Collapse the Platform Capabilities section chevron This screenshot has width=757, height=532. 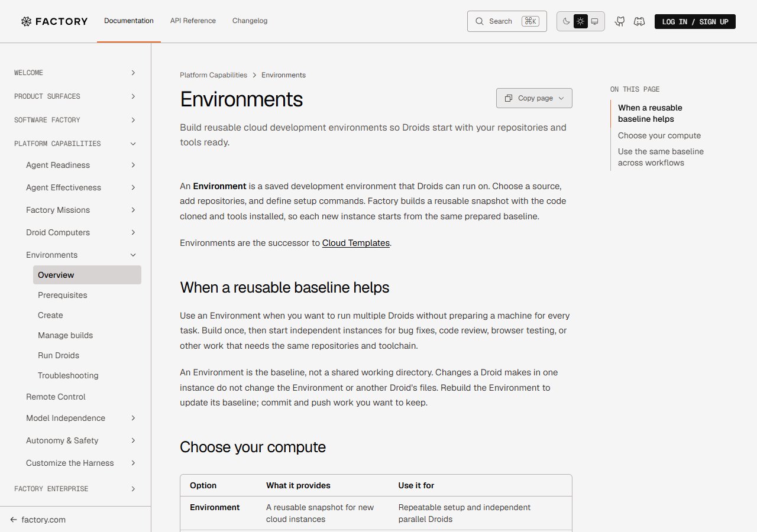point(133,144)
